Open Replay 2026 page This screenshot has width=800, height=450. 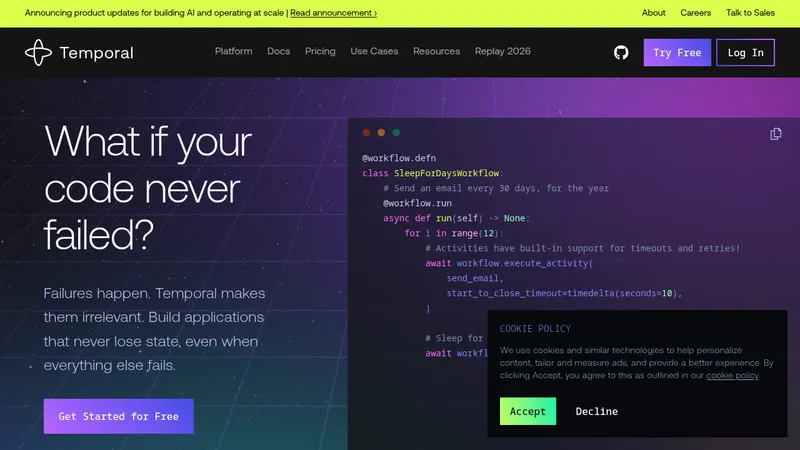503,51
